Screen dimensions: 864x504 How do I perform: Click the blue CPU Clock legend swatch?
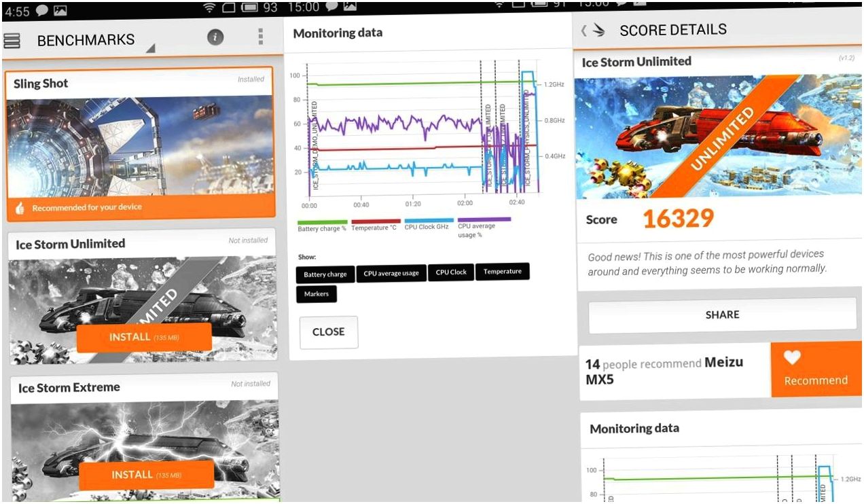point(429,221)
